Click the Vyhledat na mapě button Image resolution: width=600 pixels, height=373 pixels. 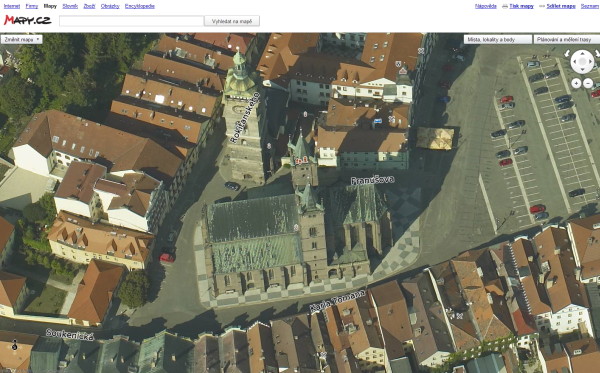click(232, 21)
